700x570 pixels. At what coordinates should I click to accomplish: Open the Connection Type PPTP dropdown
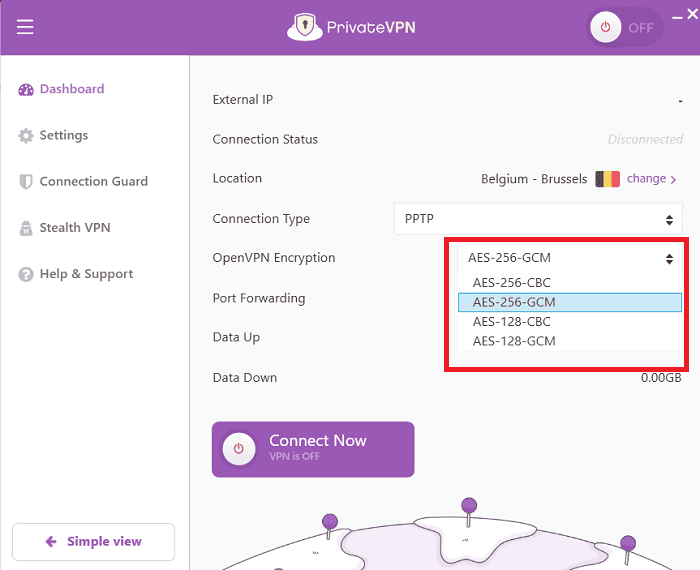(x=538, y=219)
